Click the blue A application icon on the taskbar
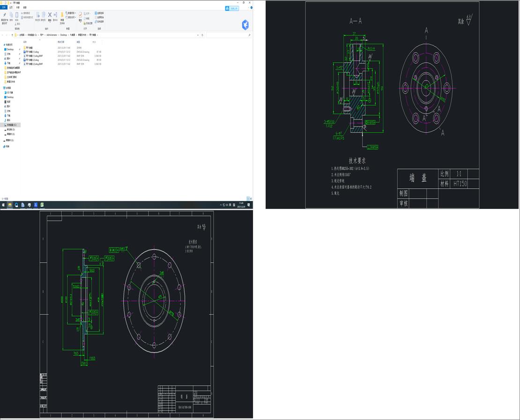The image size is (520, 420). (x=36, y=205)
